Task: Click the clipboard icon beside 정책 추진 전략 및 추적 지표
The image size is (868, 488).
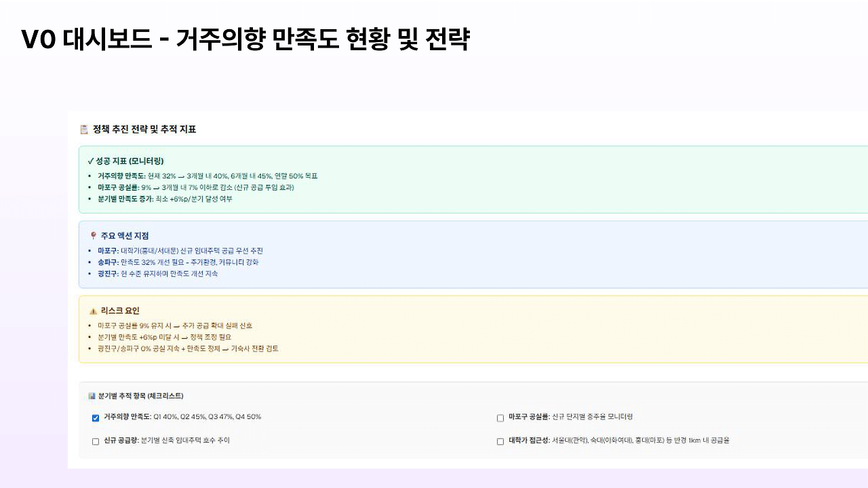Action: [83, 129]
